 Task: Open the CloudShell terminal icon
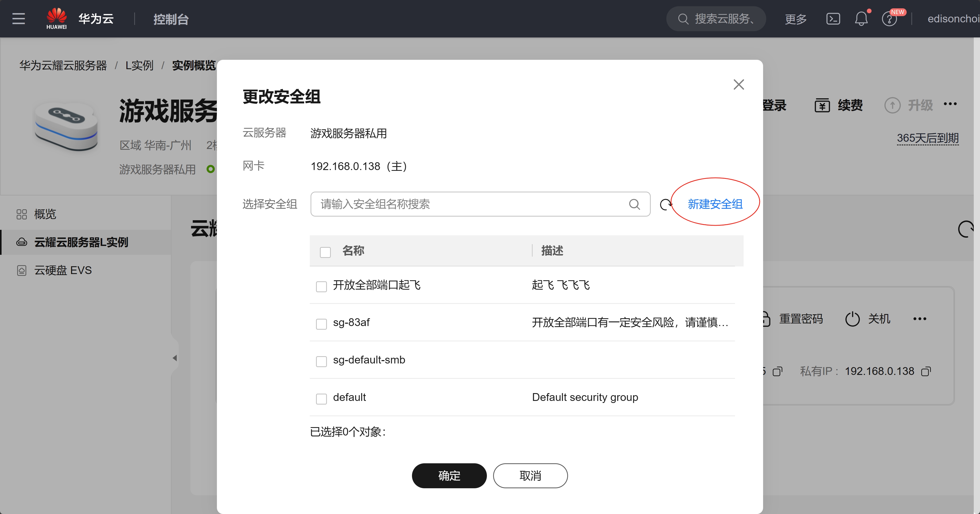[x=833, y=19]
